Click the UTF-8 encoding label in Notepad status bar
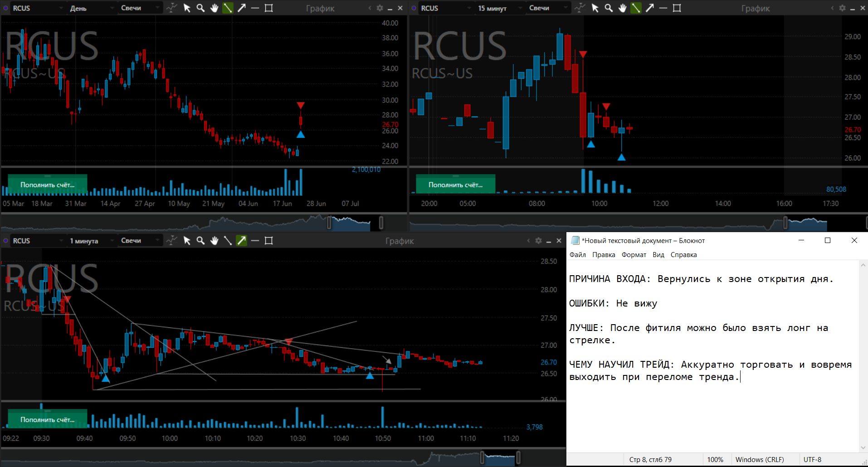The height and width of the screenshot is (467, 868). (x=812, y=460)
